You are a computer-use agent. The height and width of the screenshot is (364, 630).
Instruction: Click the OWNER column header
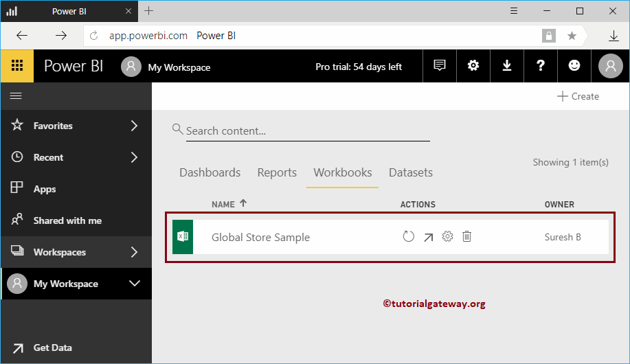(x=559, y=205)
